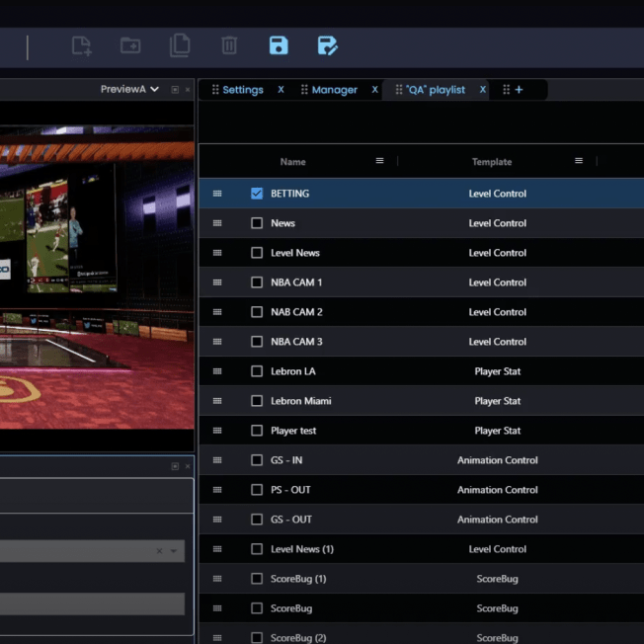
Task: Select the NBA CAM 1 row name
Action: click(x=296, y=282)
